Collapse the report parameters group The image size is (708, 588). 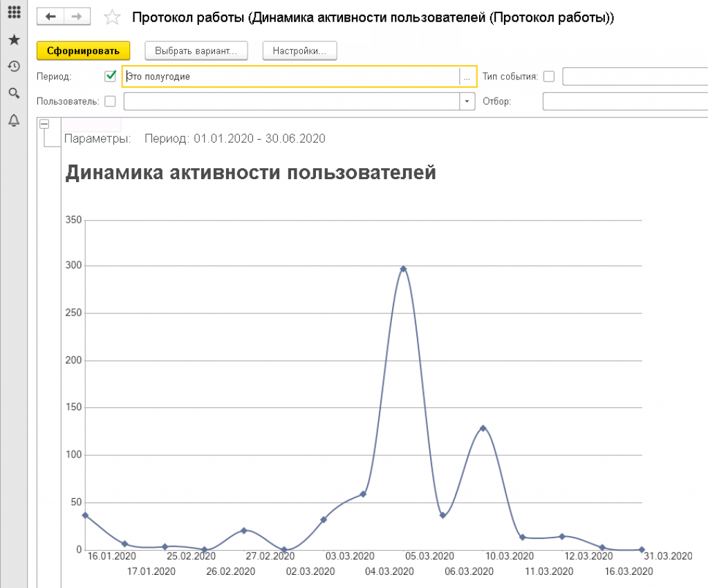[45, 124]
